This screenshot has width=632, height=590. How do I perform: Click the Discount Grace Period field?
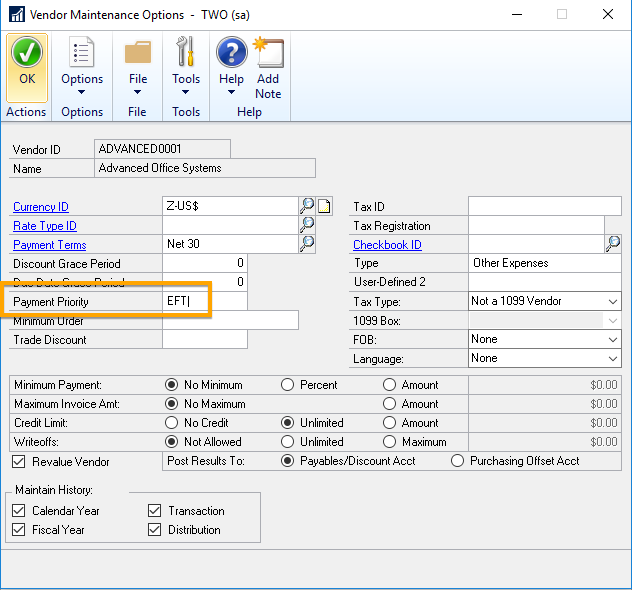click(x=205, y=263)
